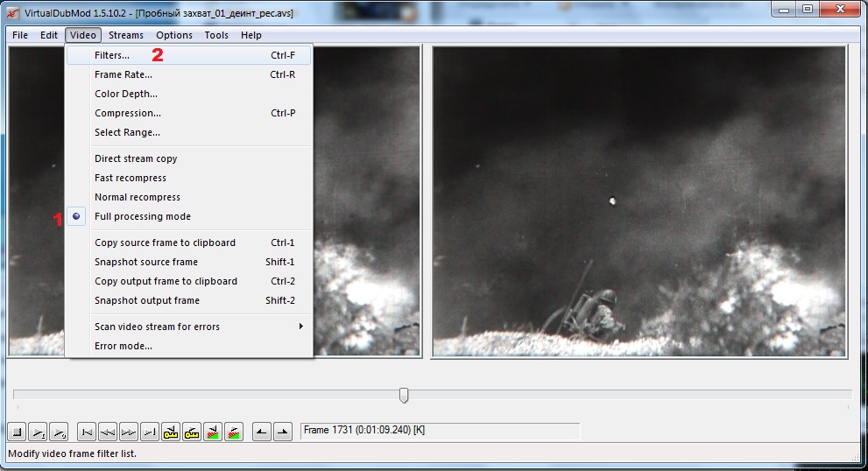Go to previous keyframe (yellow key icon)
Viewport: 868px width, 471px height.
pos(171,432)
